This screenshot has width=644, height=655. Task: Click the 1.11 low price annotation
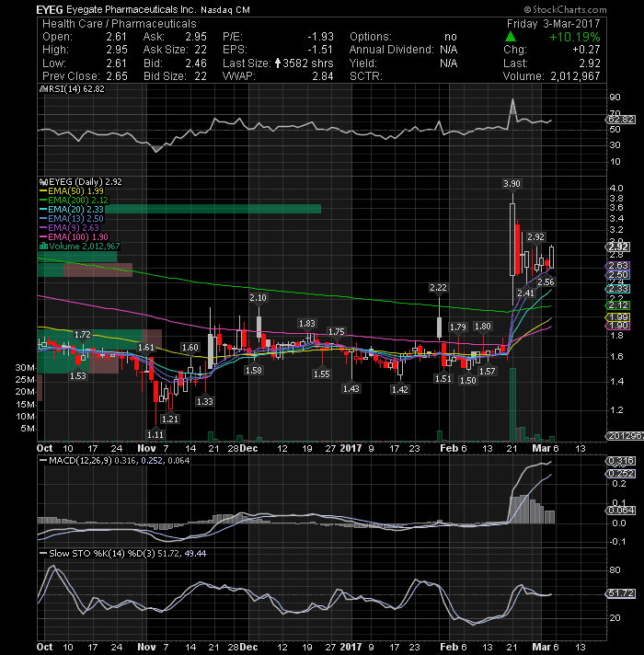point(155,434)
